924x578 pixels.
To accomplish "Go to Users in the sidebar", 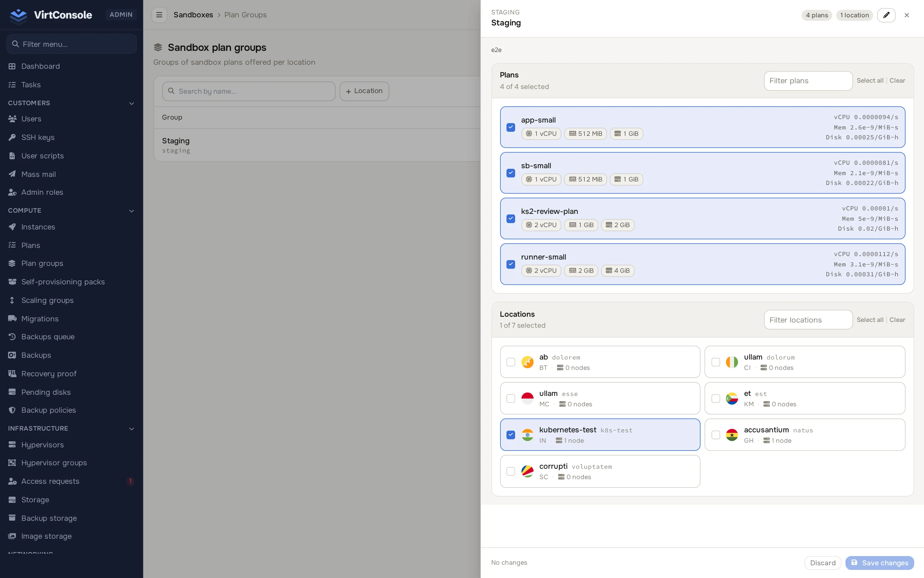I will pos(71,119).
